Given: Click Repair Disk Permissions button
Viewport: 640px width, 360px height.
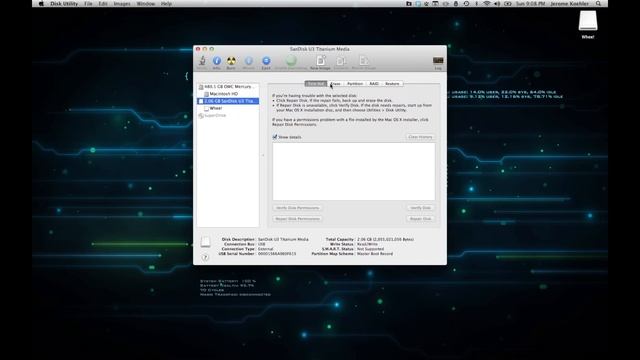Looking at the screenshot, I should (x=297, y=219).
